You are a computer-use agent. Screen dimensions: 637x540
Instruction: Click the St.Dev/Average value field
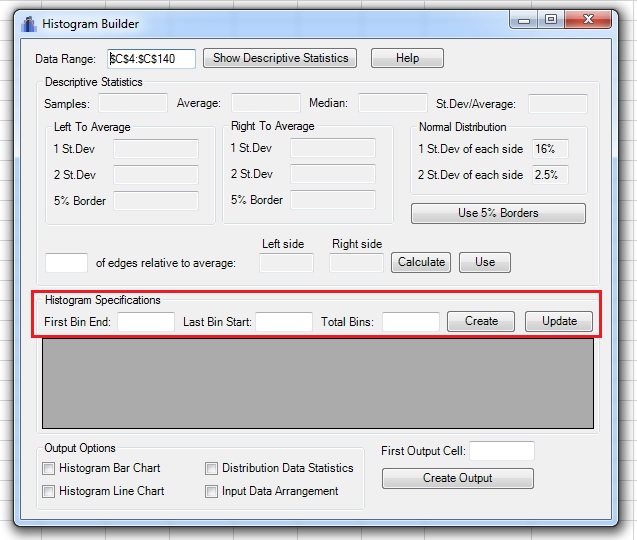pos(557,103)
